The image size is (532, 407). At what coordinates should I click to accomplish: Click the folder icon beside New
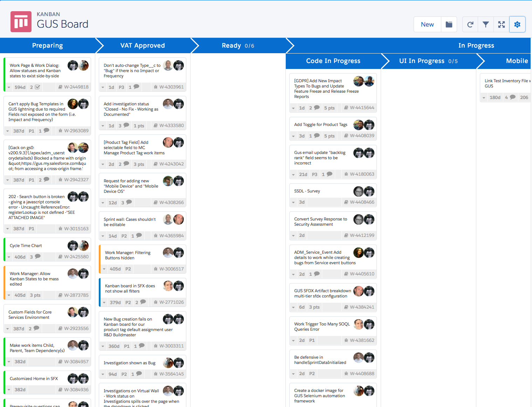point(449,24)
